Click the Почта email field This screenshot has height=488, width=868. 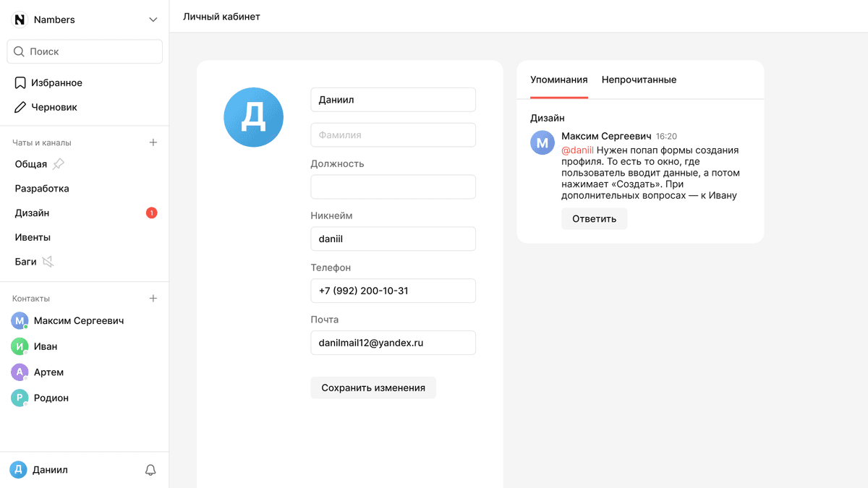pos(393,343)
